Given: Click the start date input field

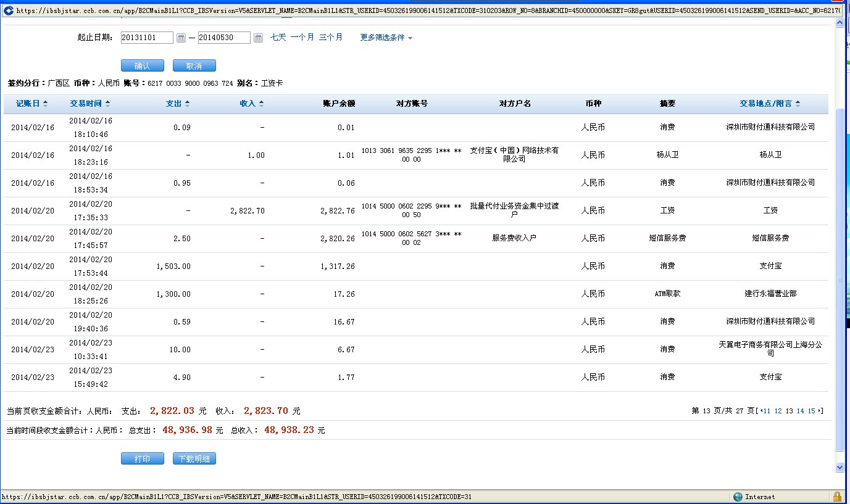Looking at the screenshot, I should click(x=147, y=38).
